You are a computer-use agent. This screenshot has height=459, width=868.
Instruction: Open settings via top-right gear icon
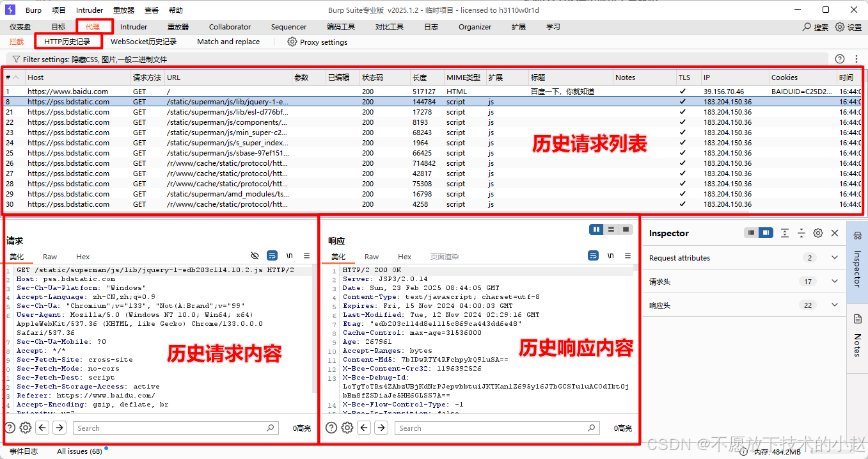(840, 27)
